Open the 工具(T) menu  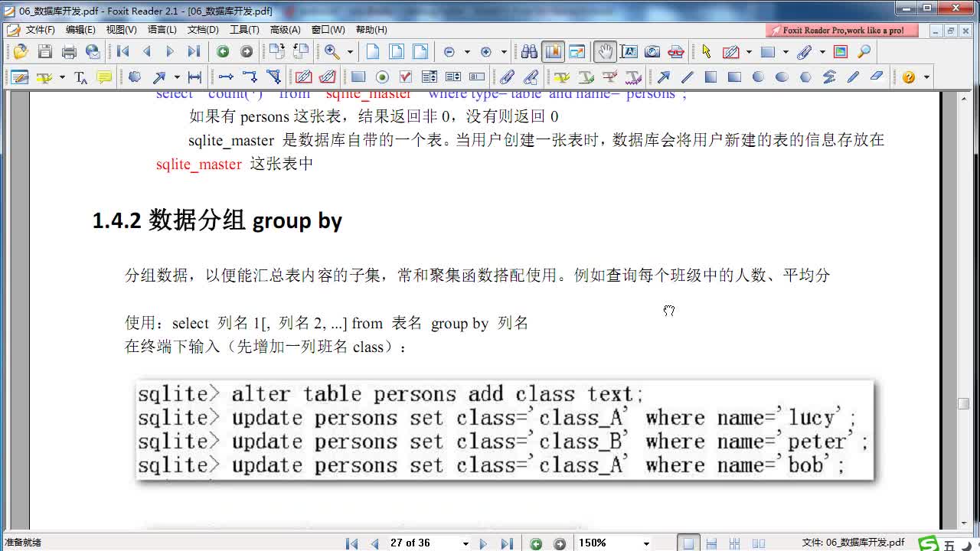tap(244, 30)
